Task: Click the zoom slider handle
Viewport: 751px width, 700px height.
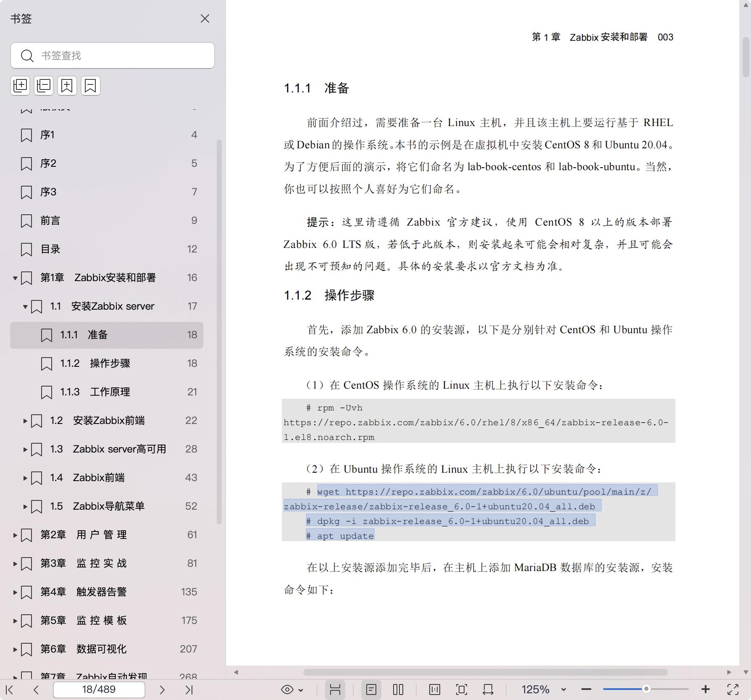Action: coord(646,689)
